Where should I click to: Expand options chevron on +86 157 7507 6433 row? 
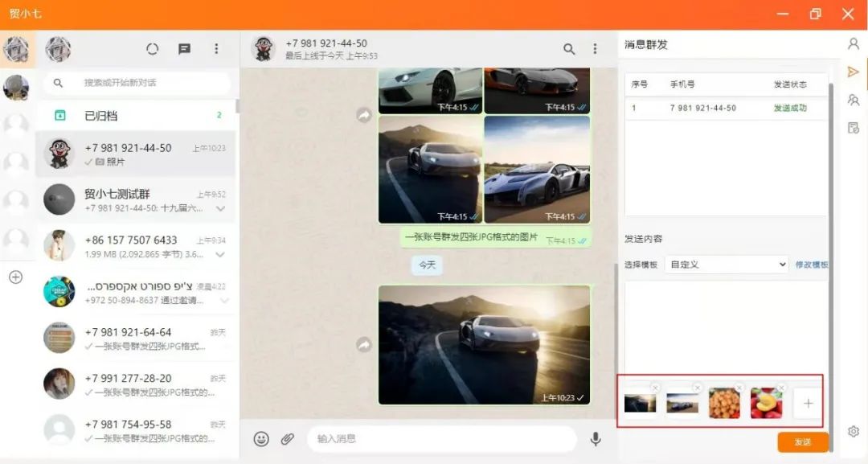[x=221, y=255]
